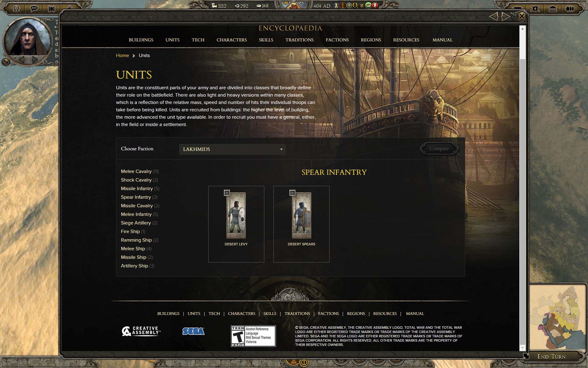This screenshot has width=588, height=368.
Task: Click the red head status icon in top bar
Action: click(x=375, y=5)
